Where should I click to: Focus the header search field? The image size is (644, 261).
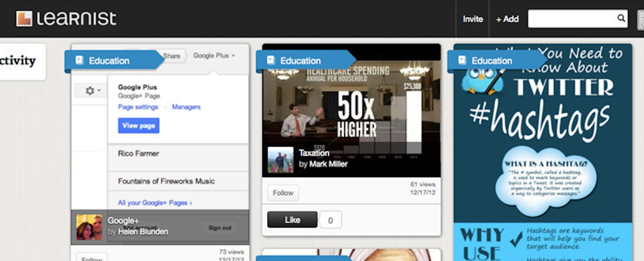[x=578, y=18]
